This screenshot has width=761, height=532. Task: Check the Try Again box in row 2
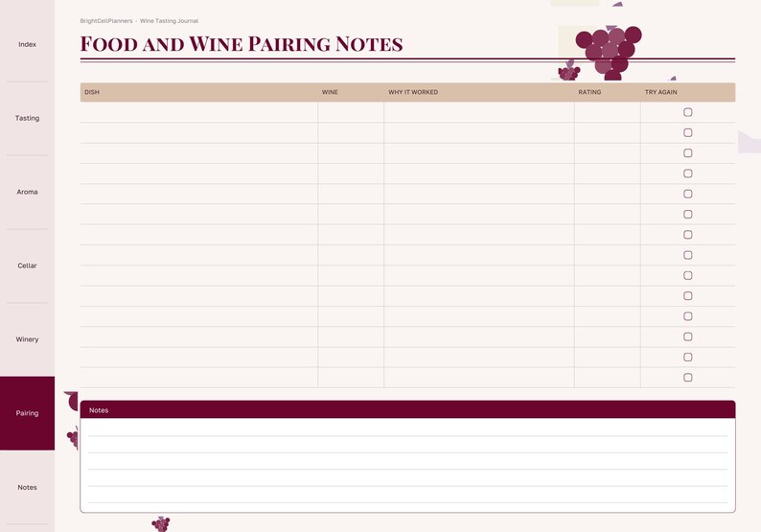(x=688, y=132)
